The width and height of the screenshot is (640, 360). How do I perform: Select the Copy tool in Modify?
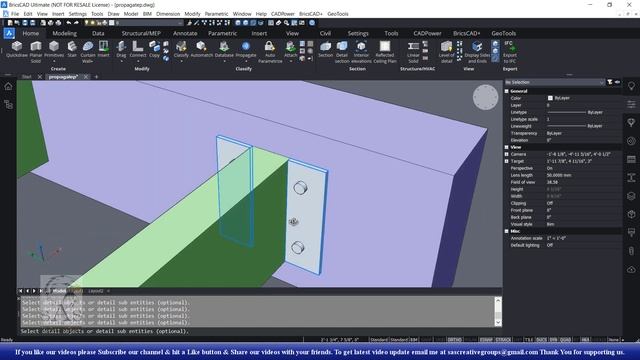coord(154,49)
